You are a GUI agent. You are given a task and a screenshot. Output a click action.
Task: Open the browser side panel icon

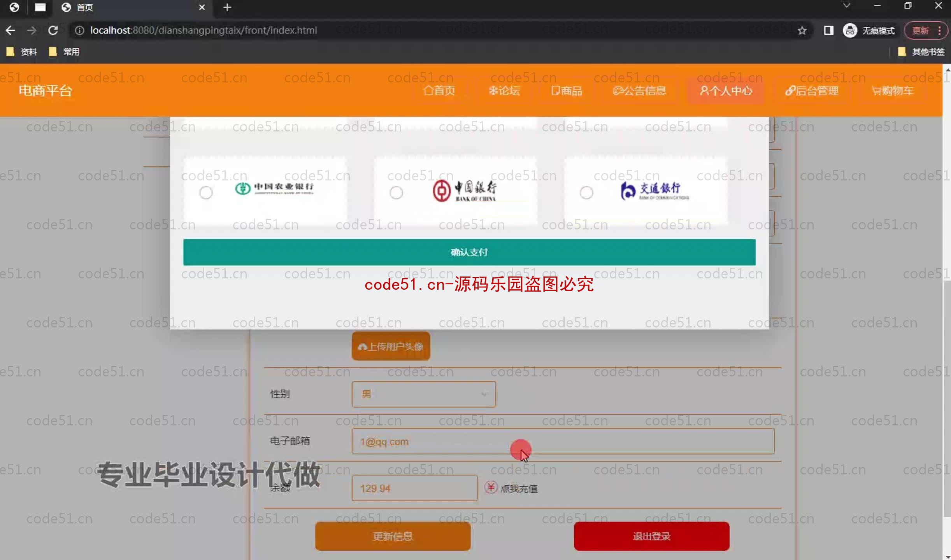[x=828, y=30]
